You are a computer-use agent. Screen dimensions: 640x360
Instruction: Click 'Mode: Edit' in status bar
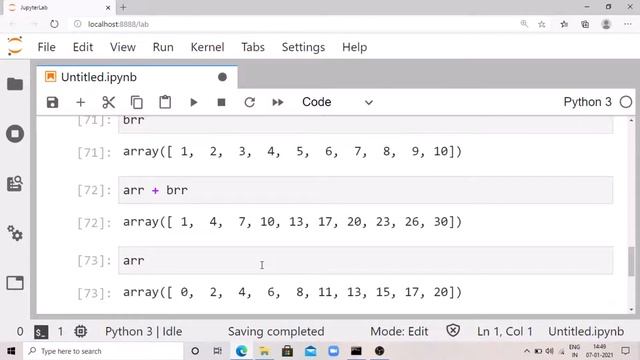(399, 331)
